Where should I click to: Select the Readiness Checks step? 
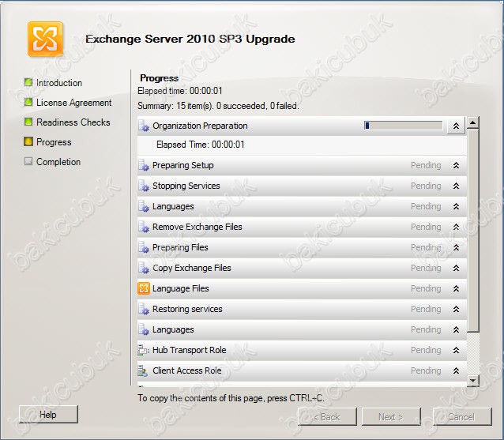pos(73,122)
